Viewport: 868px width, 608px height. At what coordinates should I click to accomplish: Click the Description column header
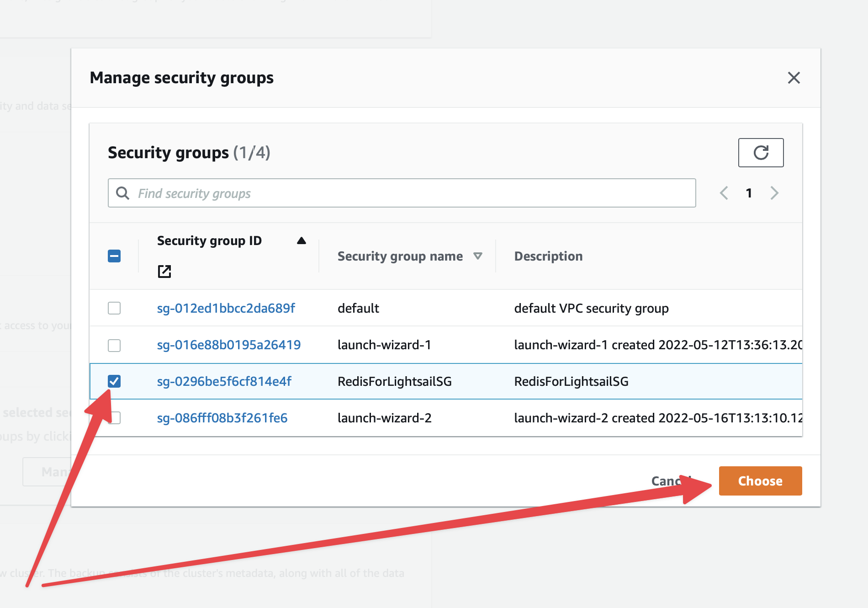549,256
